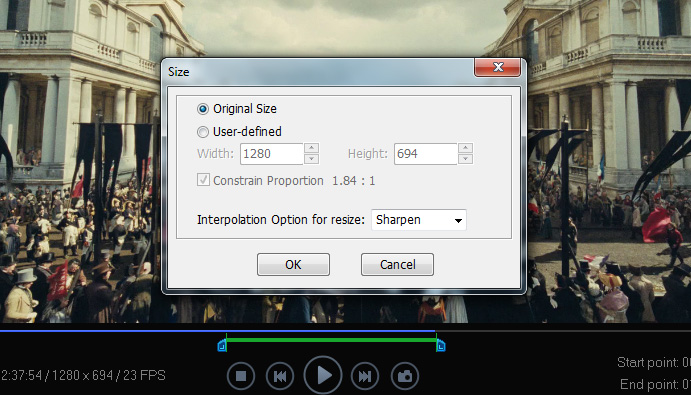The width and height of the screenshot is (691, 395).
Task: Click the Play button
Action: pos(323,376)
